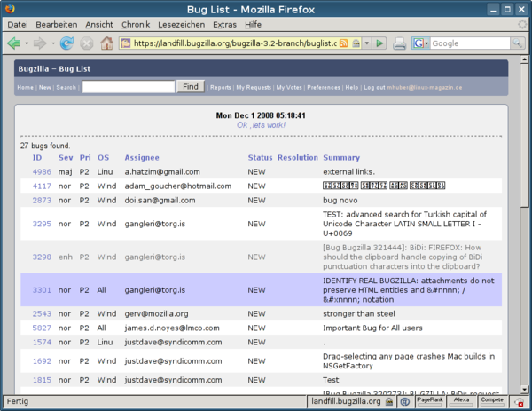Sort by the Pri column header

point(85,158)
